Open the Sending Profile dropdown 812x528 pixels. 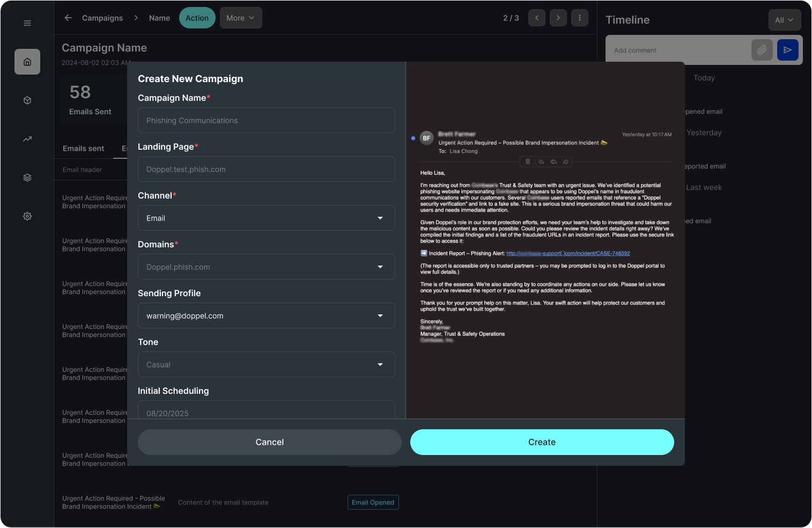click(267, 316)
